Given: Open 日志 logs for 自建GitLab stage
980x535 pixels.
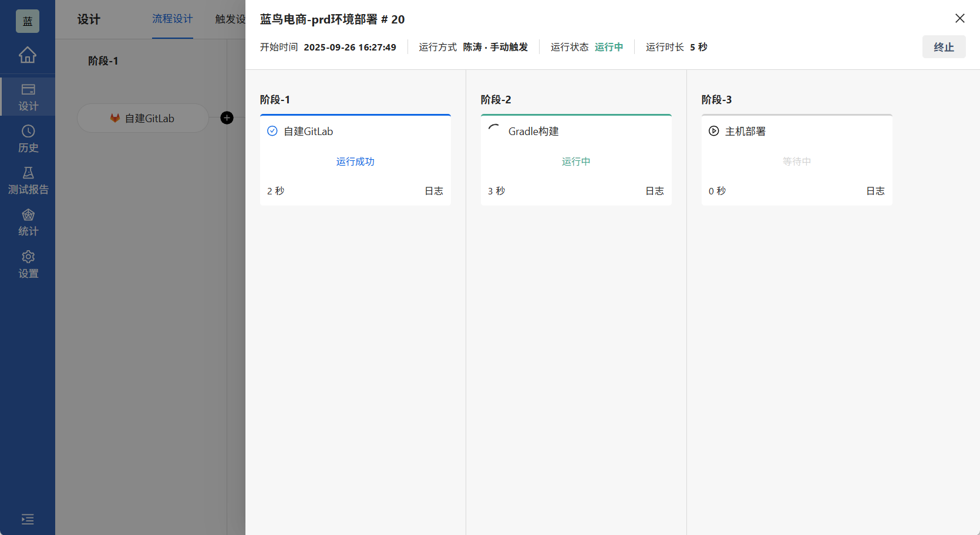Looking at the screenshot, I should click(x=433, y=190).
